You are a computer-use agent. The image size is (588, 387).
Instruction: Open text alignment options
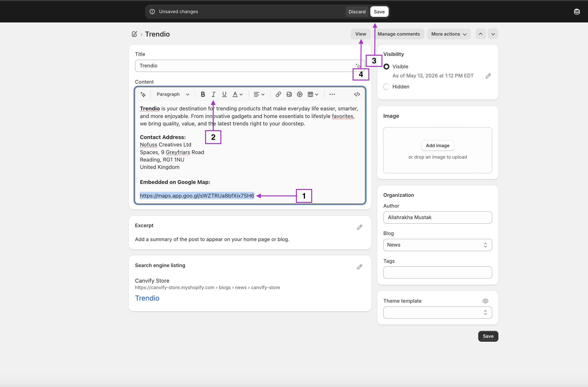pyautogui.click(x=259, y=94)
